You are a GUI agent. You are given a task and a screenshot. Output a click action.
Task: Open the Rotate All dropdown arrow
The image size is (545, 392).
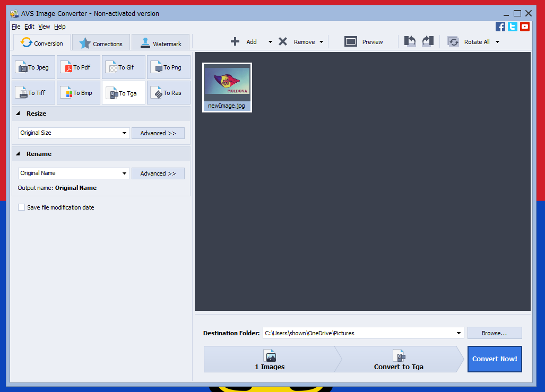click(497, 42)
